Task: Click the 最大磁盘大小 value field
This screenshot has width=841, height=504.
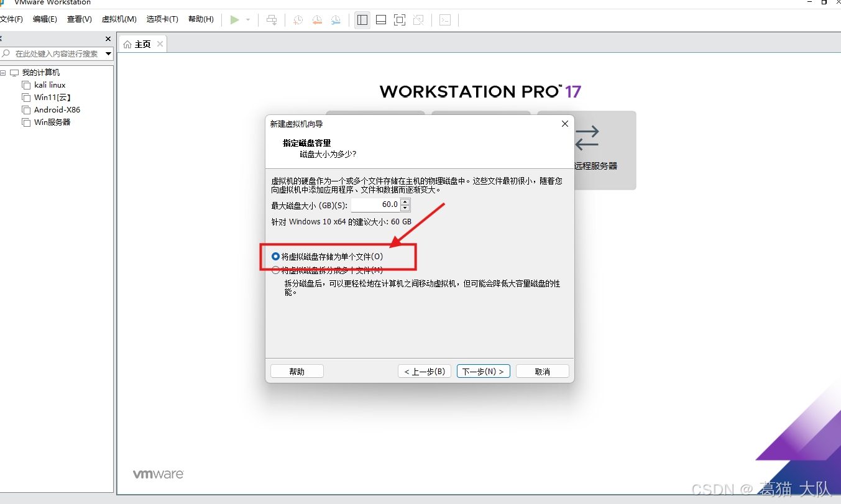Action: 375,204
